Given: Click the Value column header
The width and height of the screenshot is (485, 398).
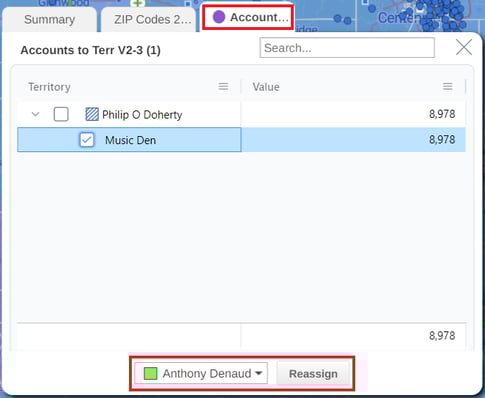Looking at the screenshot, I should (x=266, y=87).
